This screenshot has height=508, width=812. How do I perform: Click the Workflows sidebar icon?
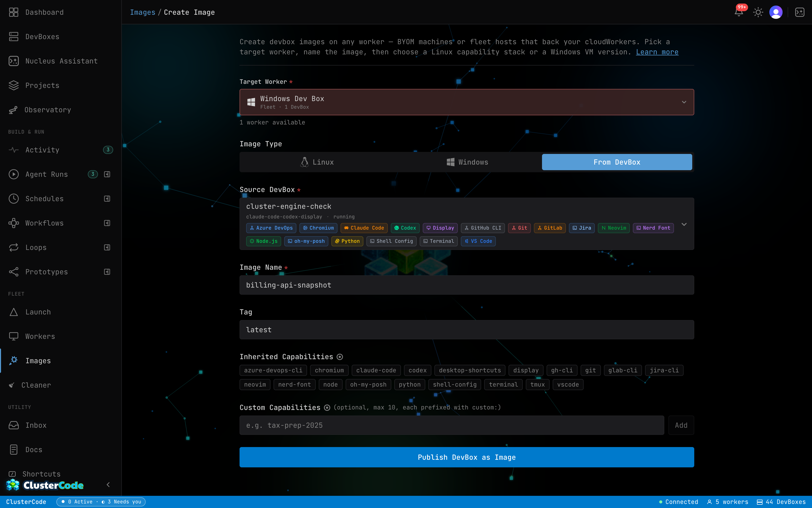tap(13, 223)
